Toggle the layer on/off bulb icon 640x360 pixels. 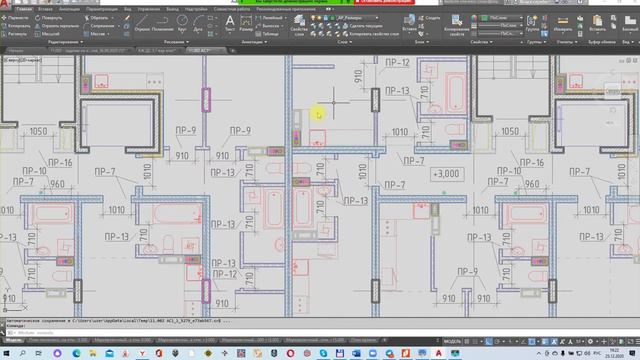point(313,18)
